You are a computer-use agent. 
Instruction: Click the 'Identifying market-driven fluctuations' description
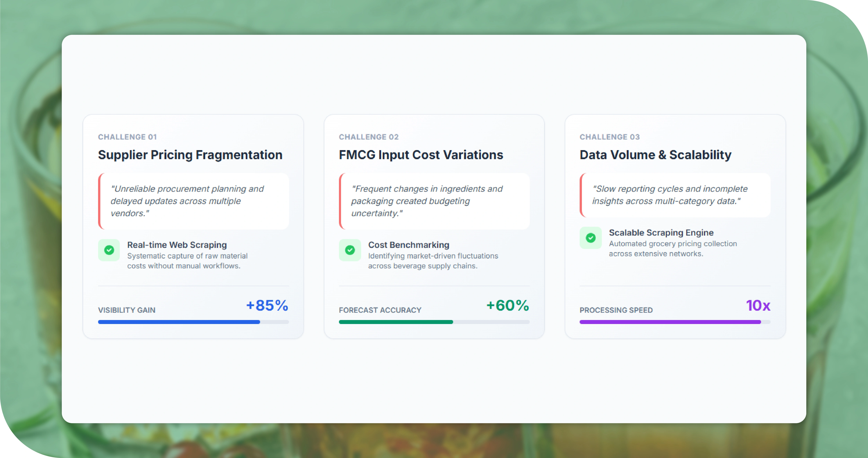433,261
